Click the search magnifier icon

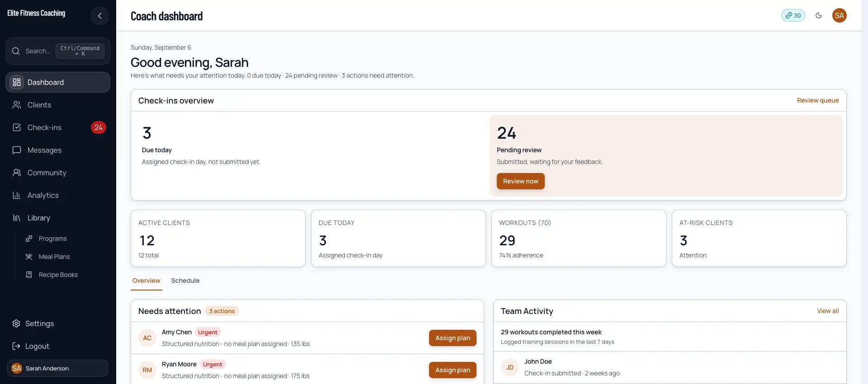coord(16,51)
